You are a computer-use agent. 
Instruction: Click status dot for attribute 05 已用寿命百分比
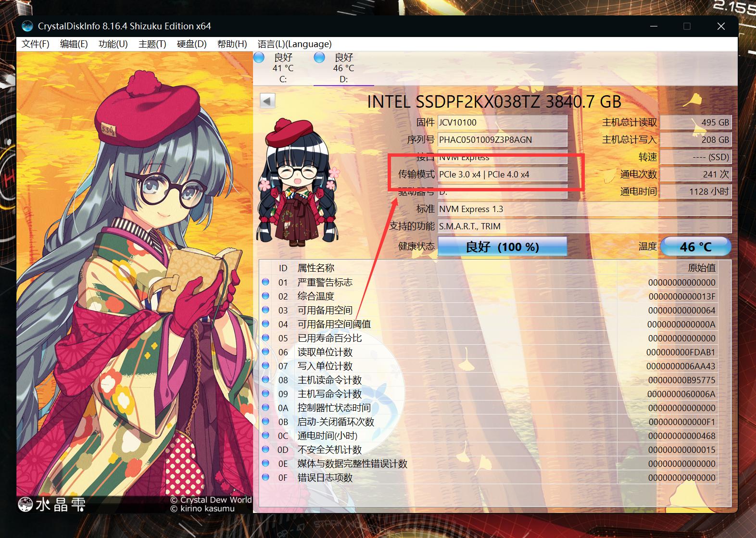[x=265, y=338]
